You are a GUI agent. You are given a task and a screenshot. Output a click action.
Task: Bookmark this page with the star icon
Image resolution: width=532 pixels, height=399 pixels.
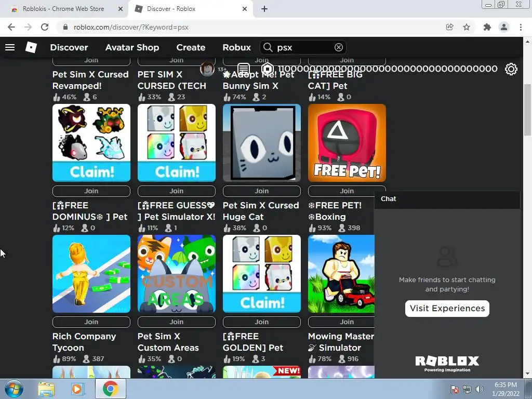467,27
